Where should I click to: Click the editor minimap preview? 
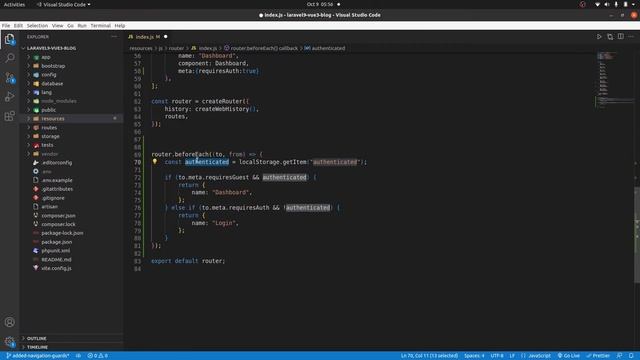[x=614, y=80]
